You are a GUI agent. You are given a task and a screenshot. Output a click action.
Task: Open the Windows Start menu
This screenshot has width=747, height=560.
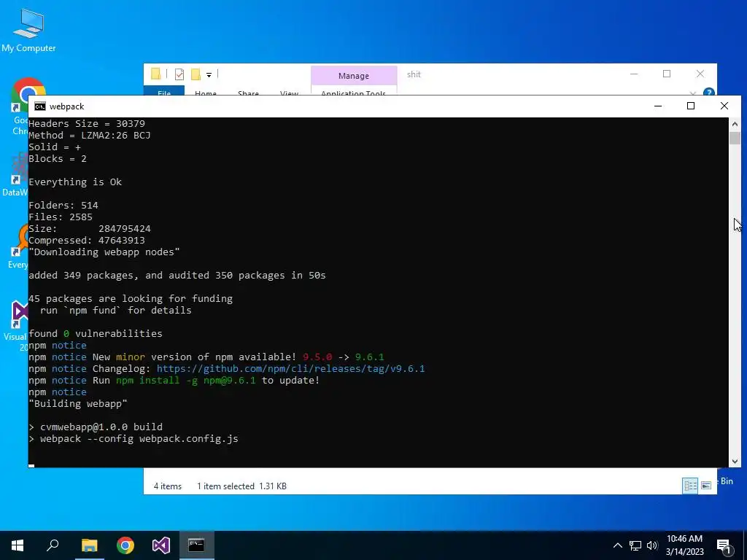(18, 545)
